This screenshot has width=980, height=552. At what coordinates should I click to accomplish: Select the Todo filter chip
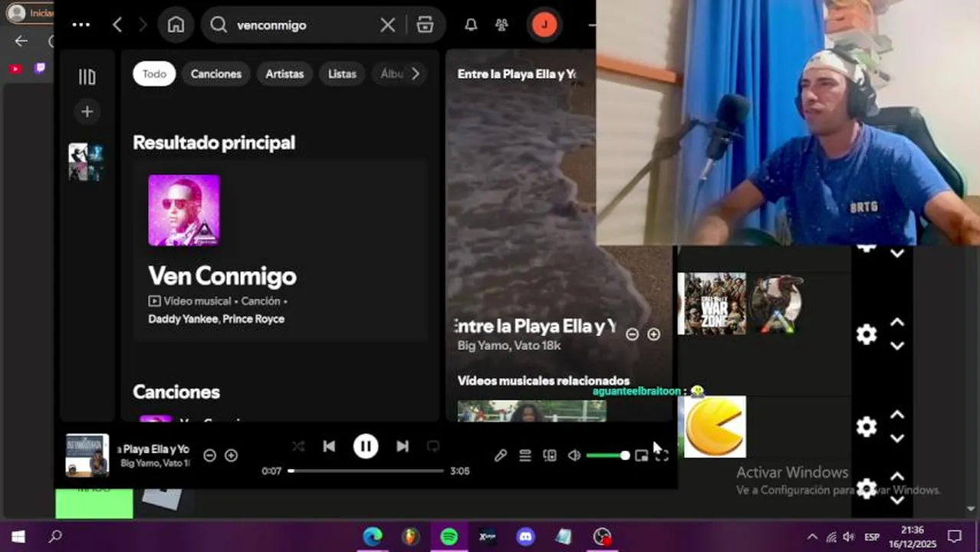point(154,74)
